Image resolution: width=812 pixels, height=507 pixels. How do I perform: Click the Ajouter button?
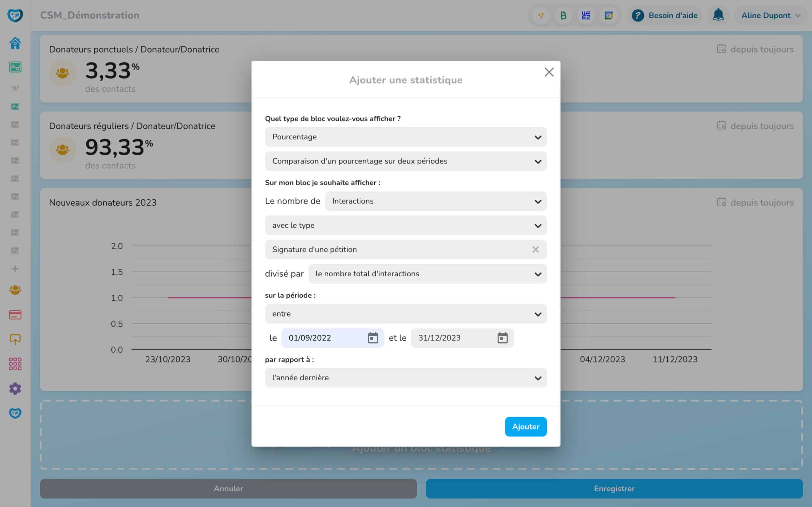tap(526, 427)
